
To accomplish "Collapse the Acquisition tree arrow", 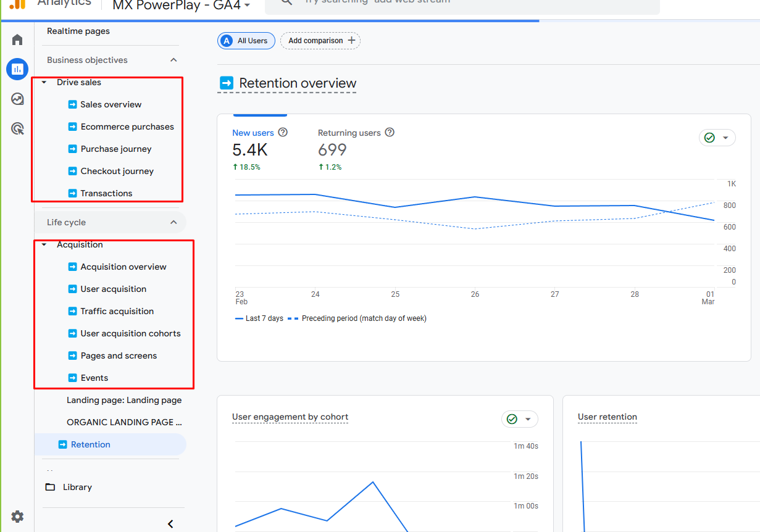I will tap(44, 244).
